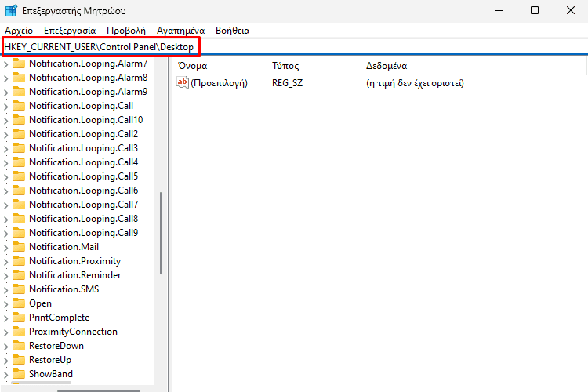588x392 pixels.
Task: Click the Notification.Looping.Call9 folder icon
Action: point(19,233)
